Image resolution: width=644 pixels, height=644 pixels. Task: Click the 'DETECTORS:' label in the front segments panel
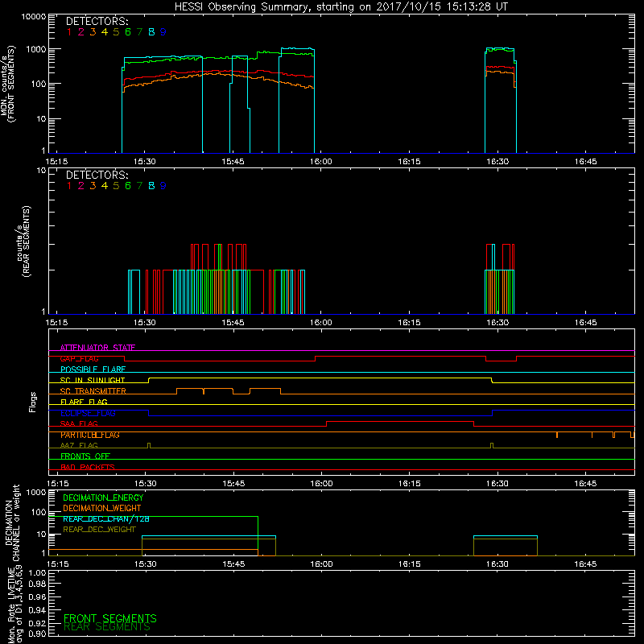point(97,21)
